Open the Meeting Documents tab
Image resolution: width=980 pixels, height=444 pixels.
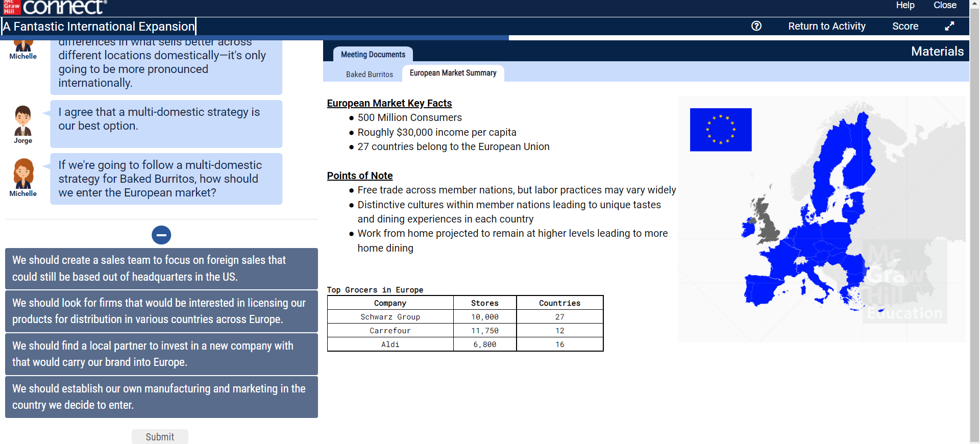tap(373, 54)
